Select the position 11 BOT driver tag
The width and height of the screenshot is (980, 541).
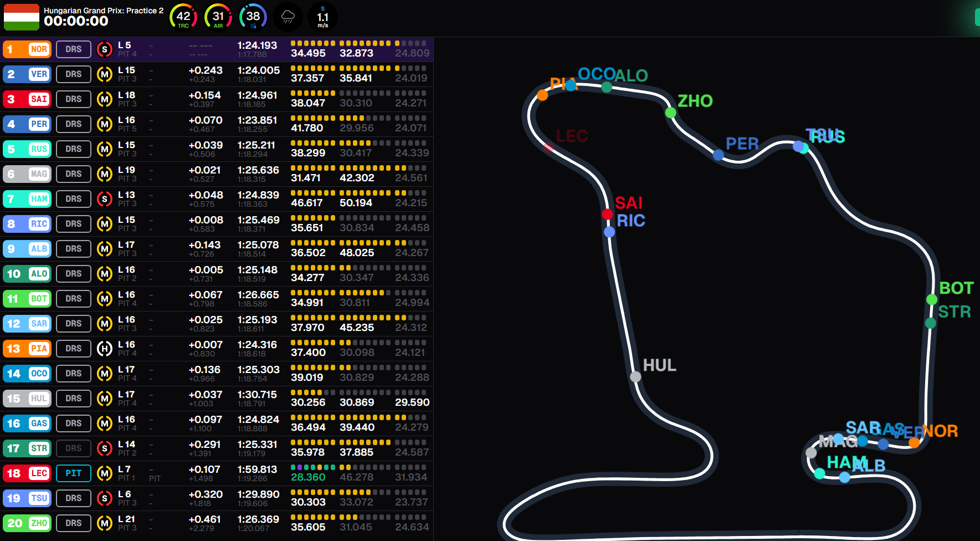click(27, 299)
